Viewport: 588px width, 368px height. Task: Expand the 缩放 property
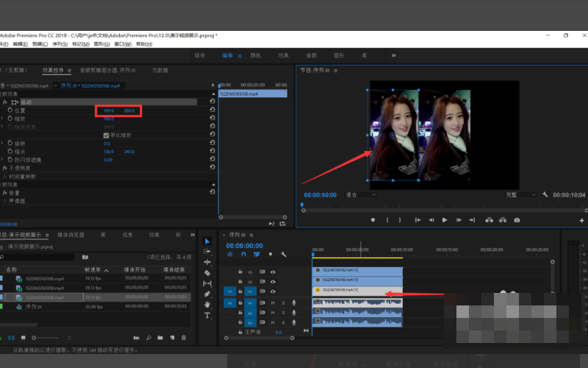2,118
